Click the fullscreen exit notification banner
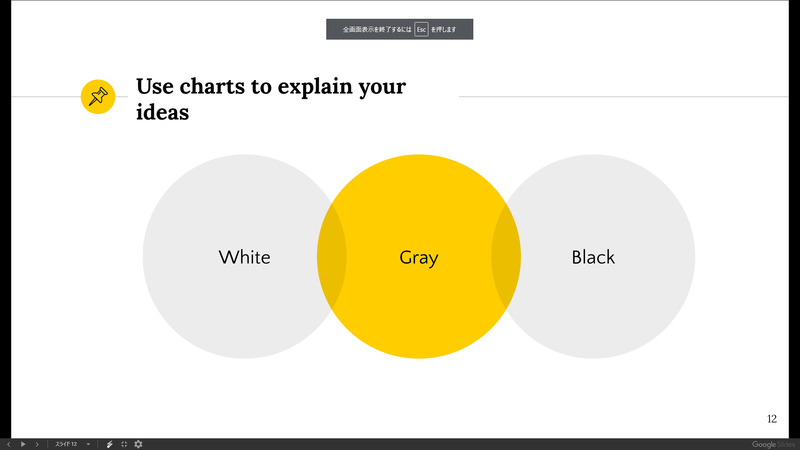Viewport: 800px width, 450px height. (x=399, y=29)
